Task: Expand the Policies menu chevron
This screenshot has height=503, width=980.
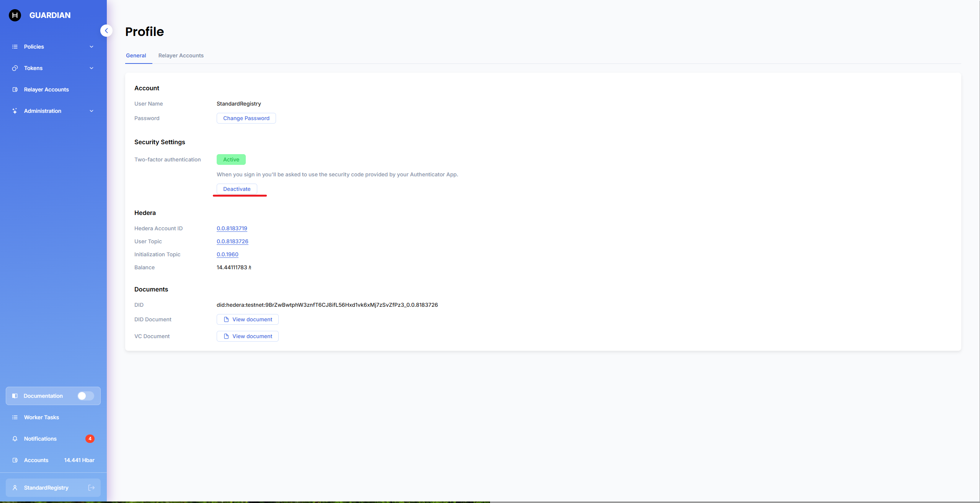Action: point(91,47)
